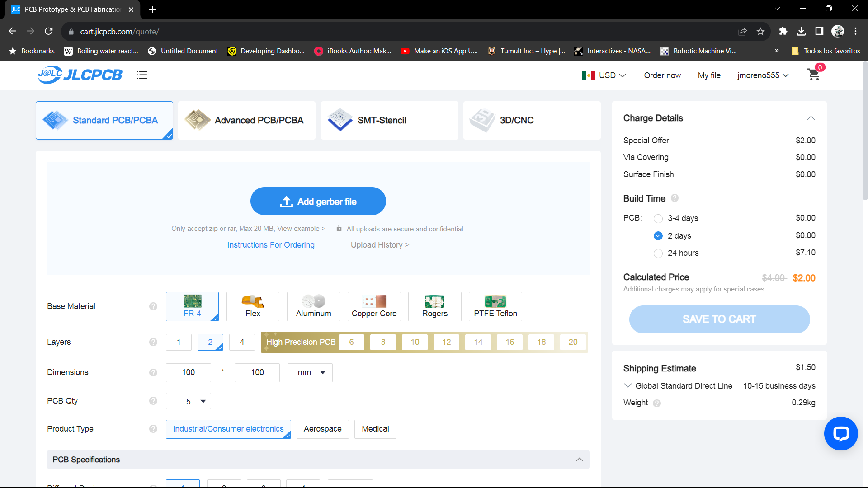Open the PCB Qty dropdown
Viewport: 868px width, 488px height.
(189, 401)
